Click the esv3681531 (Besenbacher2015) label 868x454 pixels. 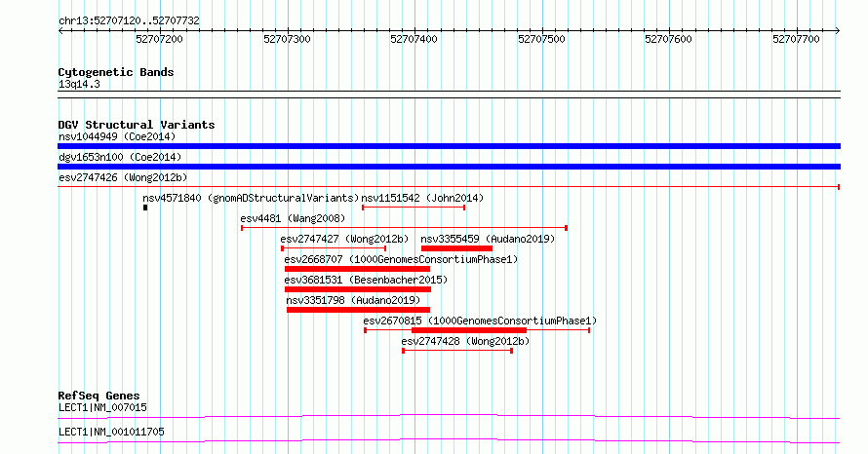pyautogui.click(x=366, y=280)
